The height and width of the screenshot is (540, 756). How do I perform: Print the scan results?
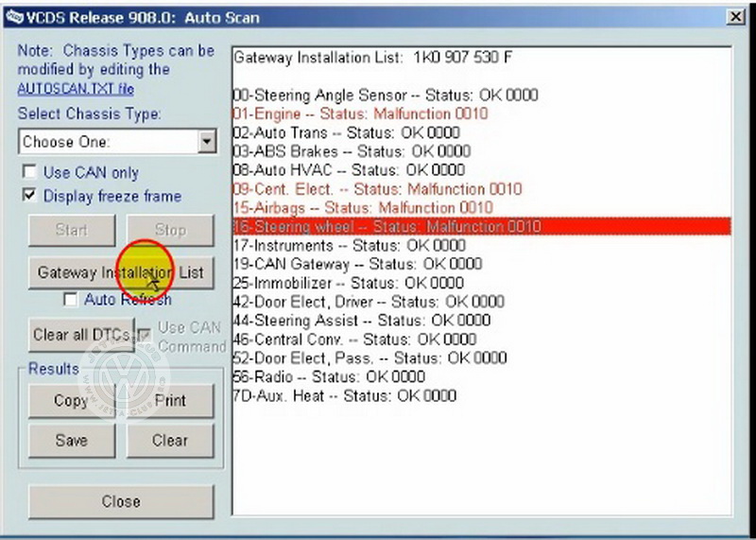(x=170, y=401)
